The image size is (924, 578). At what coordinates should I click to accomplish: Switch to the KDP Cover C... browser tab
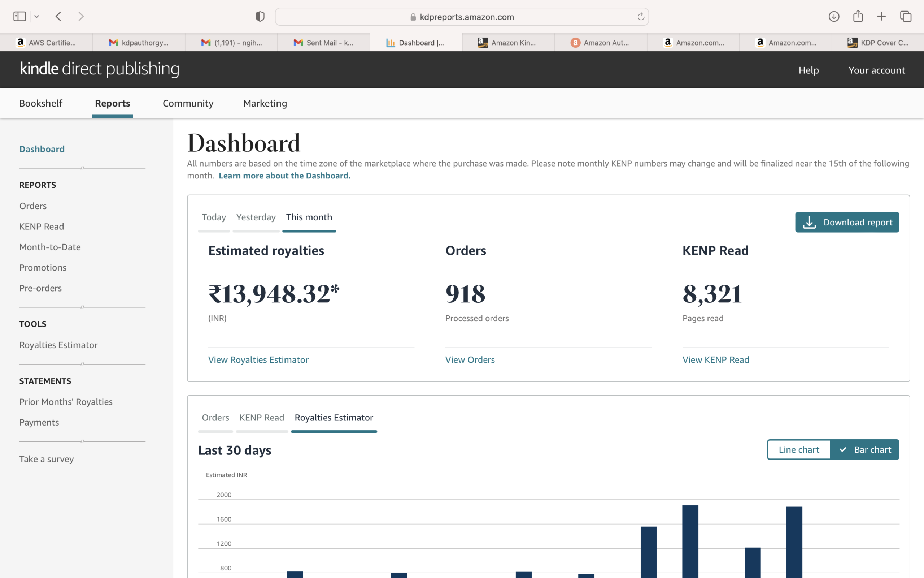(x=878, y=42)
